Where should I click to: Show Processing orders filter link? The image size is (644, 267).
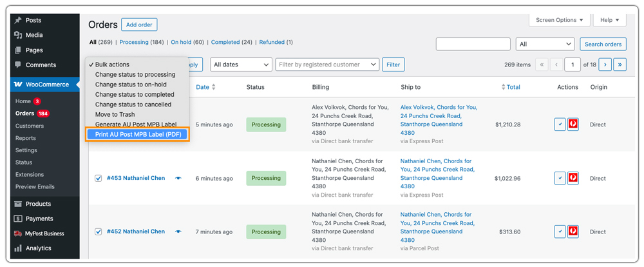(x=134, y=42)
